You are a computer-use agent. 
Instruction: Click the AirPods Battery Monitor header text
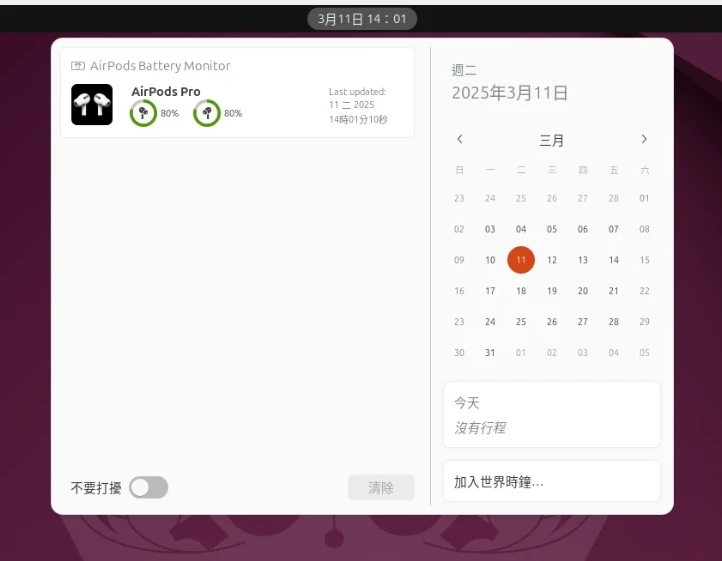tap(160, 66)
